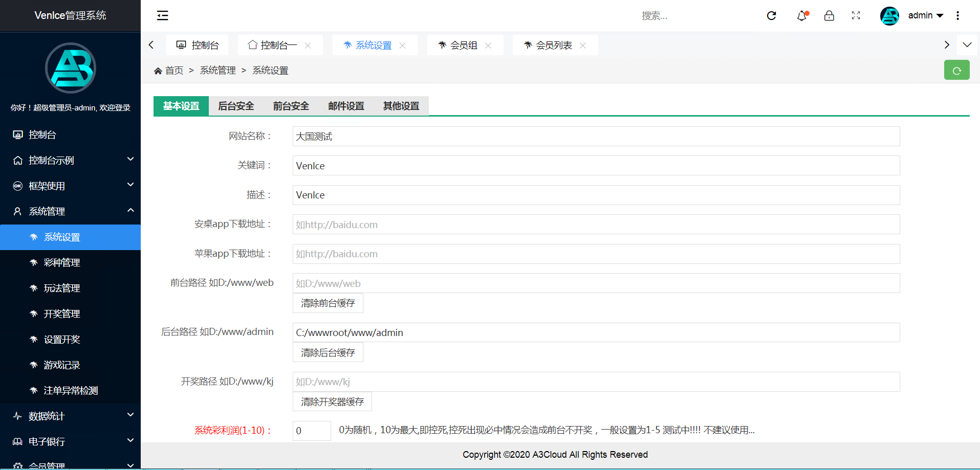Viewport: 980px width, 470px height.
Task: Click the refresh icon in top header
Action: (x=771, y=15)
